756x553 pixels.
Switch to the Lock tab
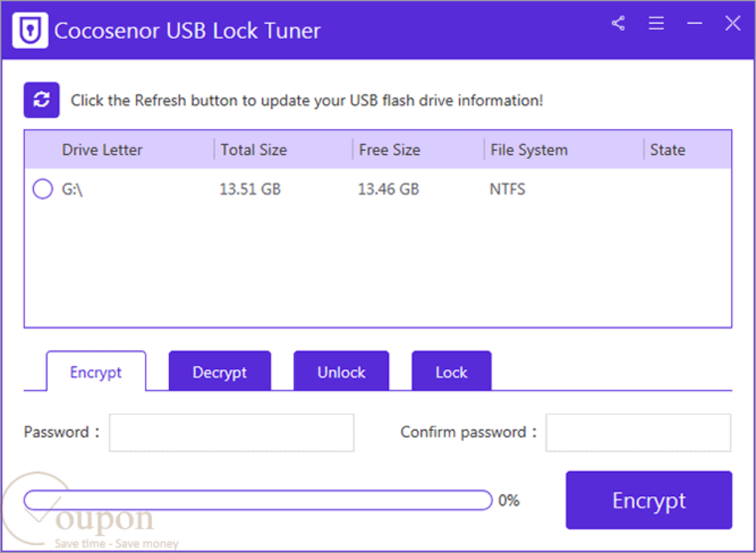coord(451,371)
